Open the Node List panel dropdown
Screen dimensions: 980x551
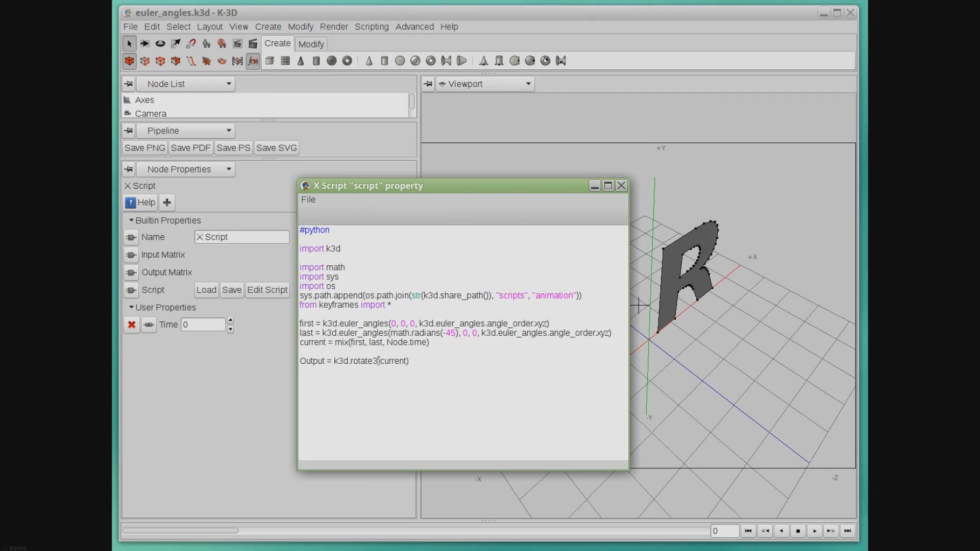[186, 84]
